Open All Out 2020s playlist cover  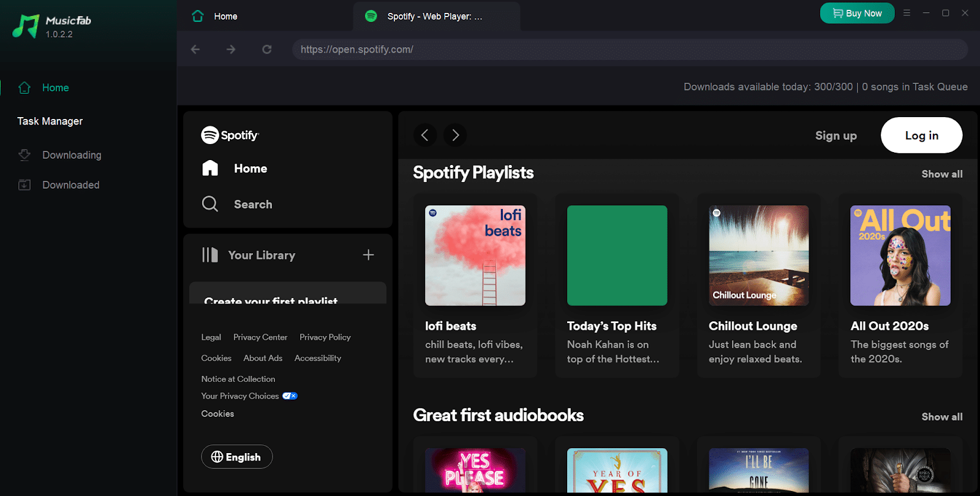(900, 256)
